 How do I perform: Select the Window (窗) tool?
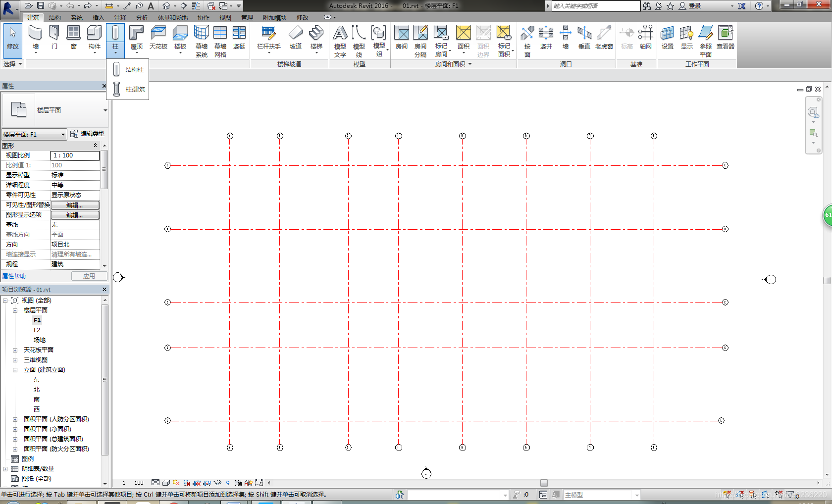73,38
